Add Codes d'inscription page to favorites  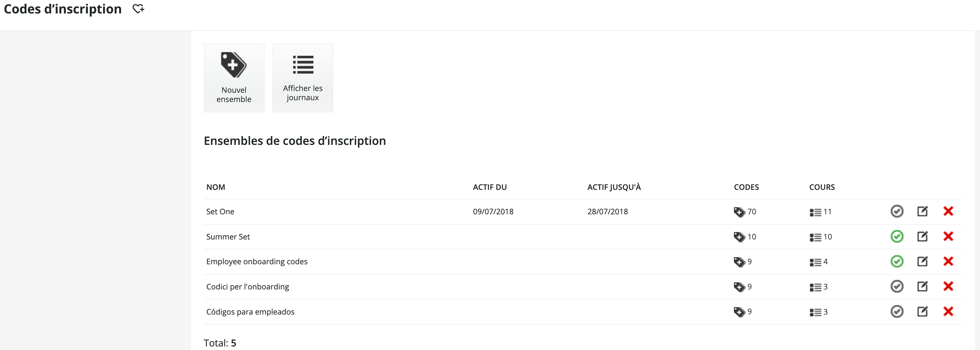[x=138, y=9]
